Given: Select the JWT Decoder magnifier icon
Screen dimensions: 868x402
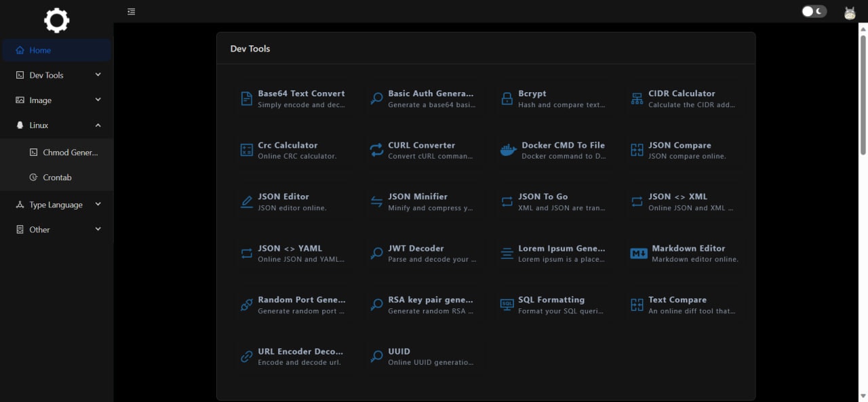Looking at the screenshot, I should (x=376, y=253).
